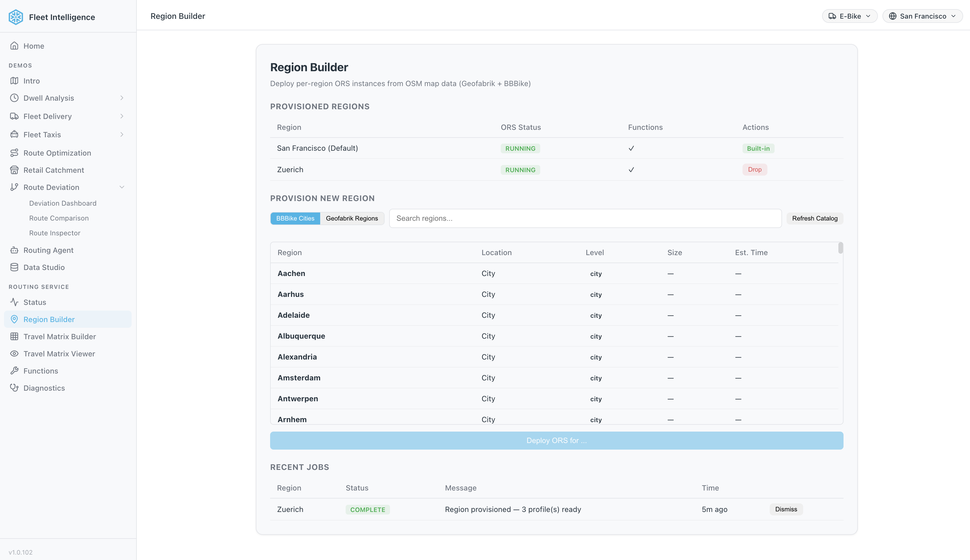This screenshot has height=560, width=970.
Task: Click the Retail Catchment store icon
Action: (x=14, y=170)
